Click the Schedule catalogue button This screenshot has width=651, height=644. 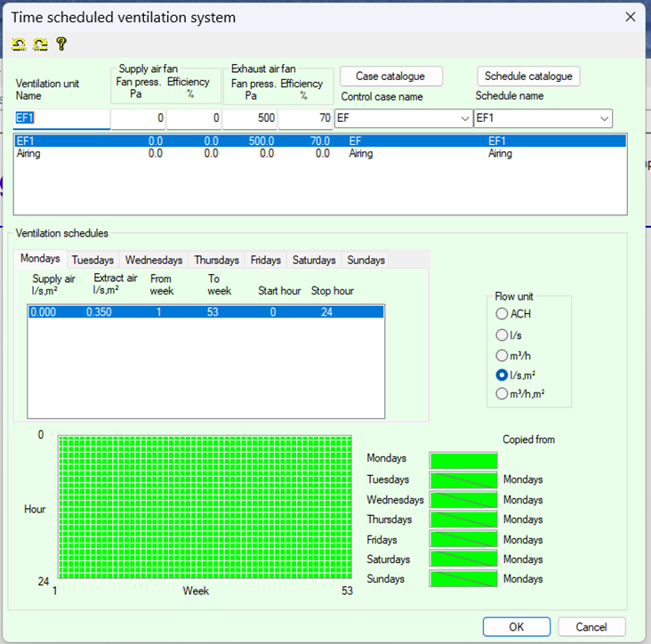[x=528, y=76]
